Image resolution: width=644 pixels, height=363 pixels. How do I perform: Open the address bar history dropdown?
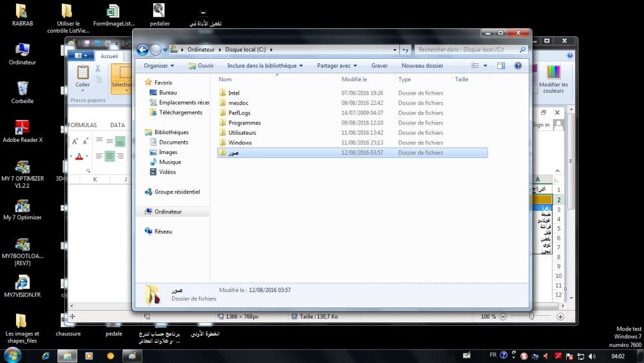(395, 50)
